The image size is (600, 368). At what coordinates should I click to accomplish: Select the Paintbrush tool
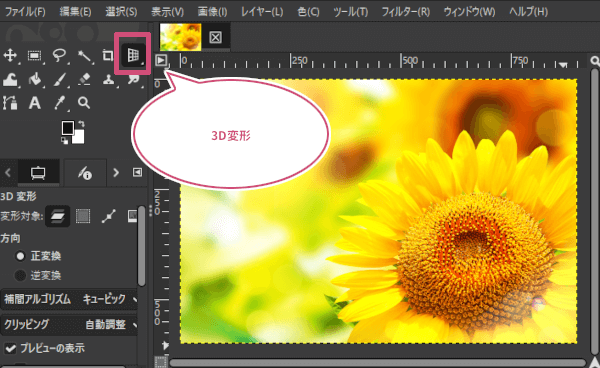tap(59, 80)
